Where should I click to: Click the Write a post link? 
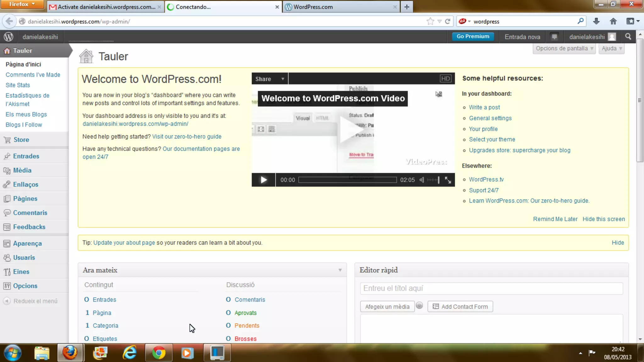point(484,107)
